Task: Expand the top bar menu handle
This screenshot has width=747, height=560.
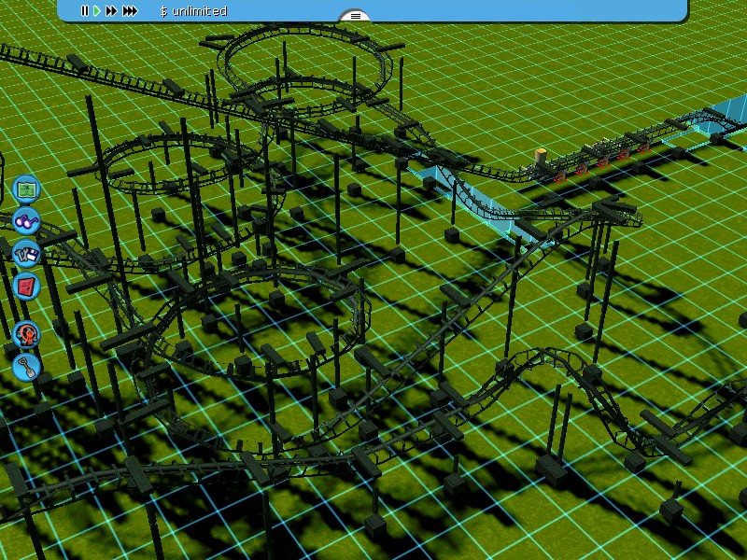Action: [355, 16]
